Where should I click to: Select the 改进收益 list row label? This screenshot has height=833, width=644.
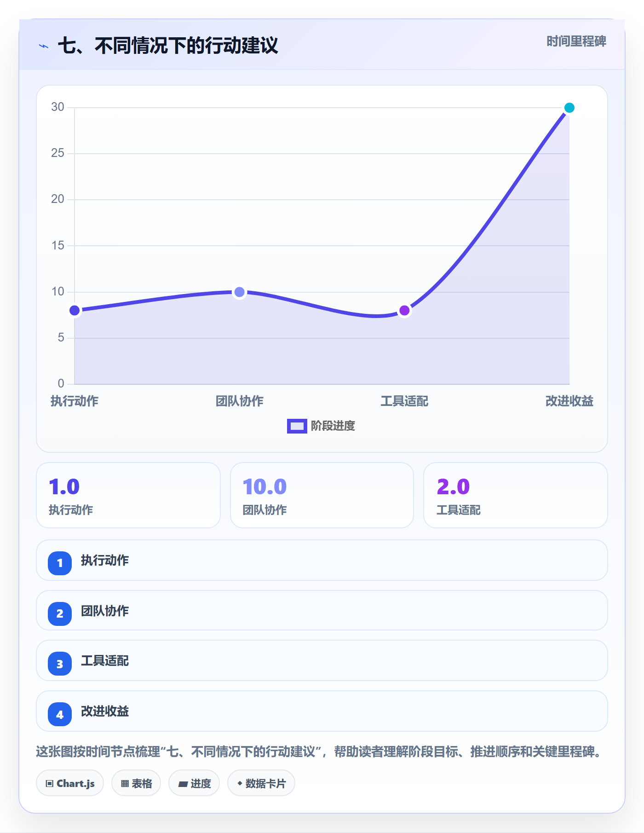[x=105, y=712]
